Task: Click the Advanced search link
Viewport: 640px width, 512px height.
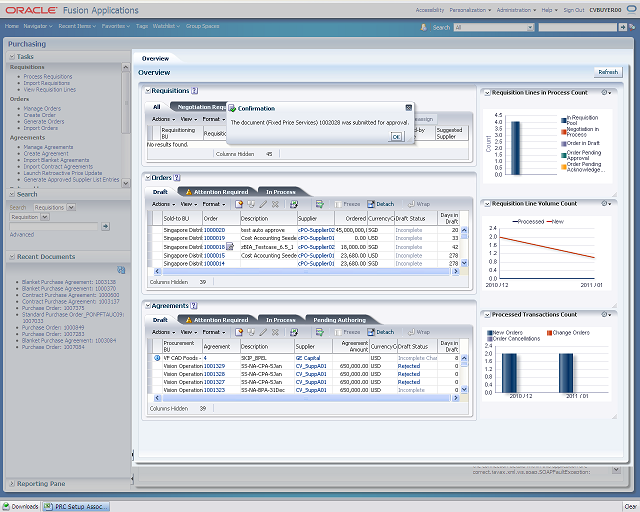Action: [22, 235]
